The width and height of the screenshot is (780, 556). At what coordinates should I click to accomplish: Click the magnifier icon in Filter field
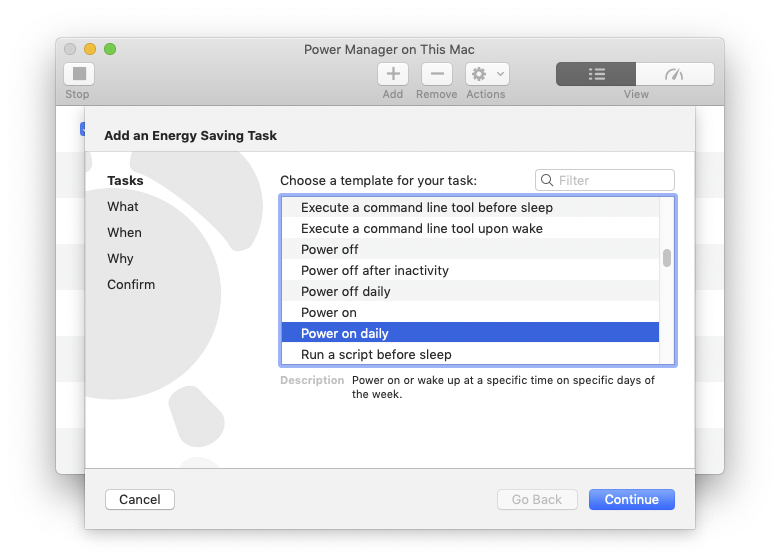point(547,180)
